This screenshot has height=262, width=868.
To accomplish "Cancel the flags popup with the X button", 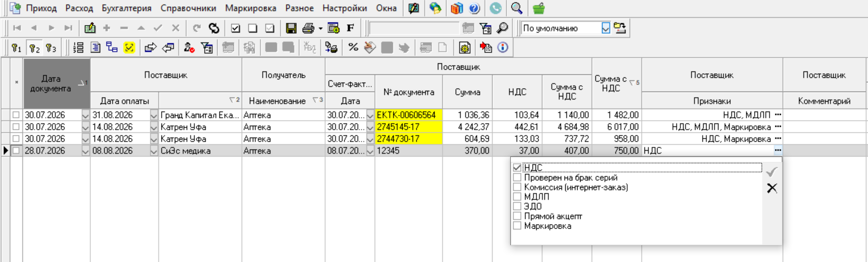I will (771, 188).
